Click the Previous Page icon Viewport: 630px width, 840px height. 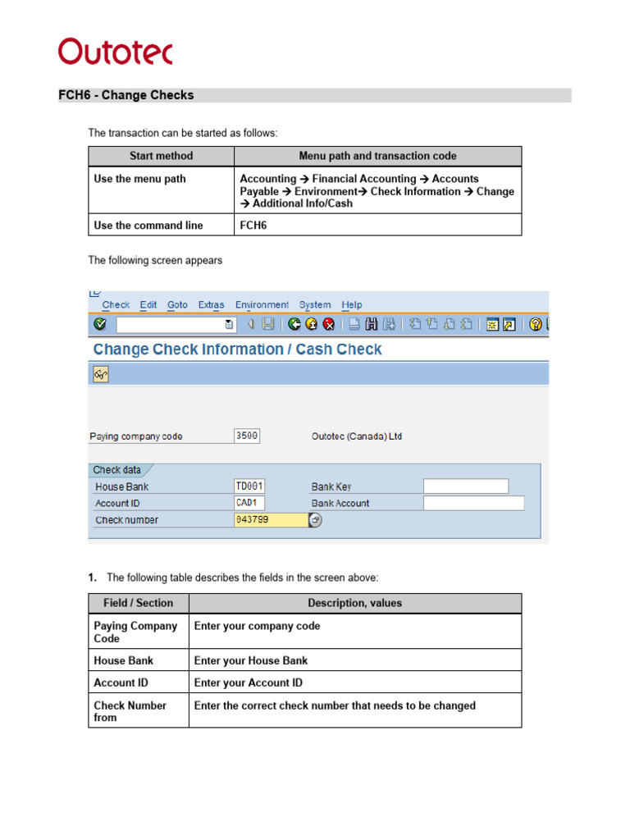(x=431, y=324)
